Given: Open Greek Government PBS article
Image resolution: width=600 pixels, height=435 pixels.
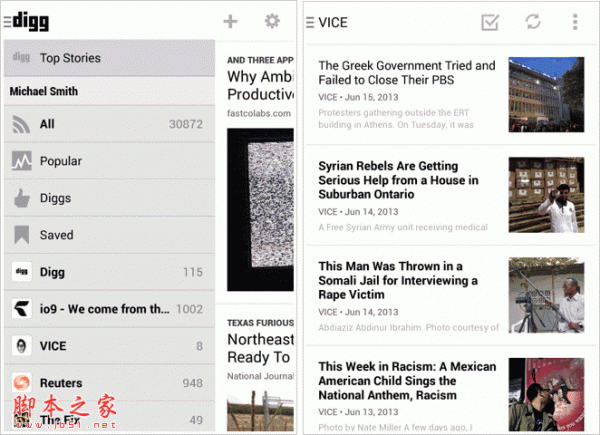Looking at the screenshot, I should [x=407, y=73].
